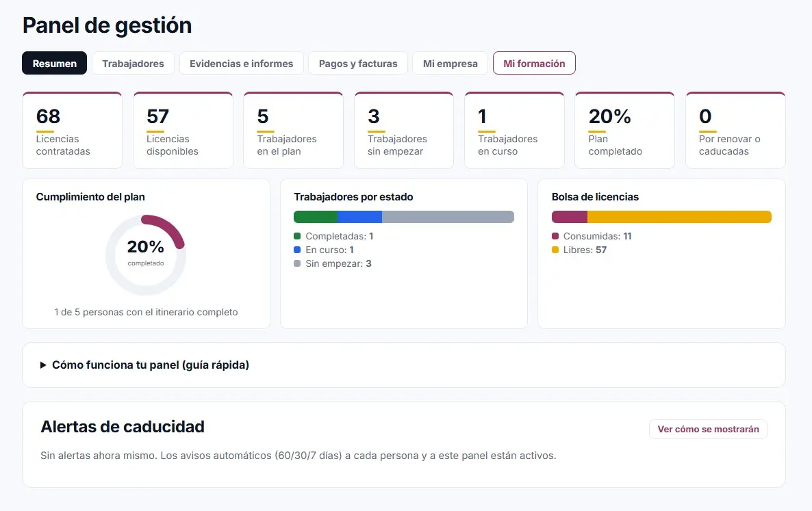
Task: Click the yellow Libres bar segment
Action: [x=679, y=217]
